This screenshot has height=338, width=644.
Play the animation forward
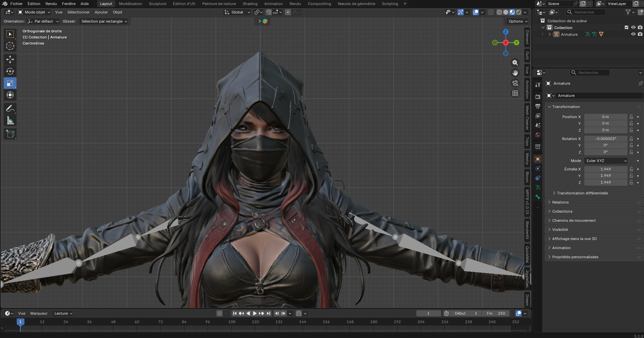coord(255,313)
